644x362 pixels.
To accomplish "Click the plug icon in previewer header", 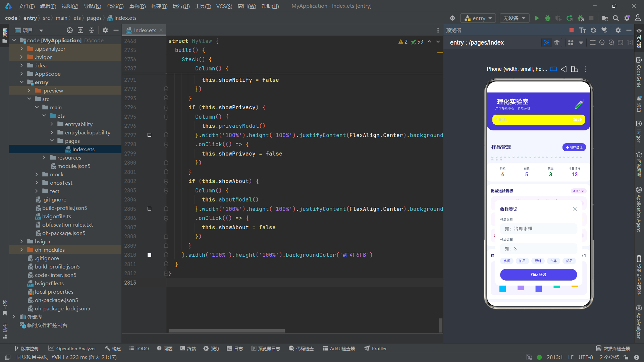I will click(x=604, y=30).
